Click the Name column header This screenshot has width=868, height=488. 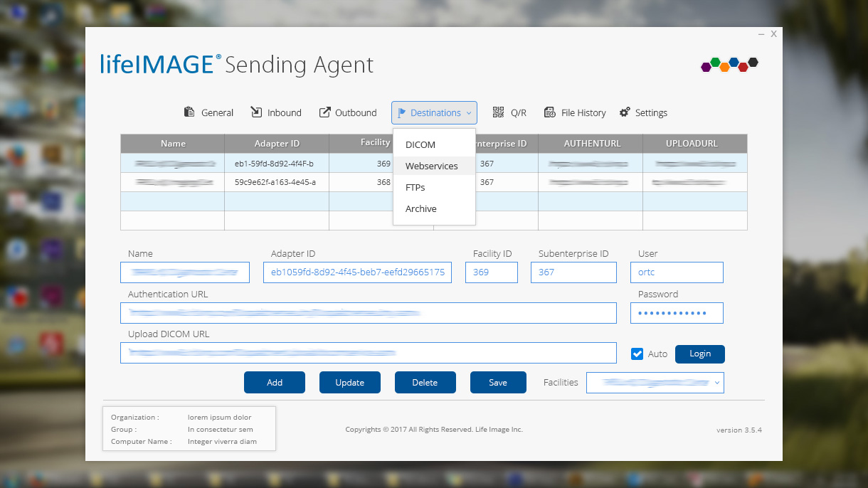173,144
